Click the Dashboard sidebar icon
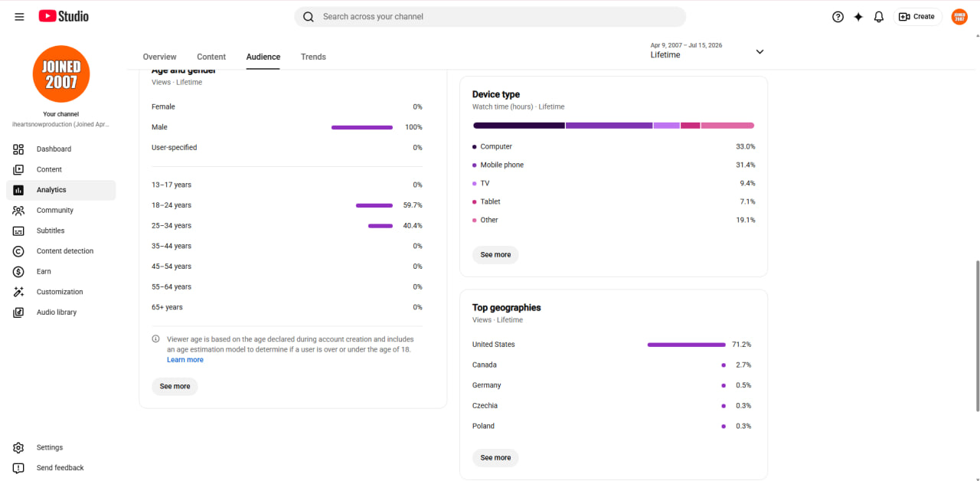The height and width of the screenshot is (481, 980). click(x=18, y=149)
